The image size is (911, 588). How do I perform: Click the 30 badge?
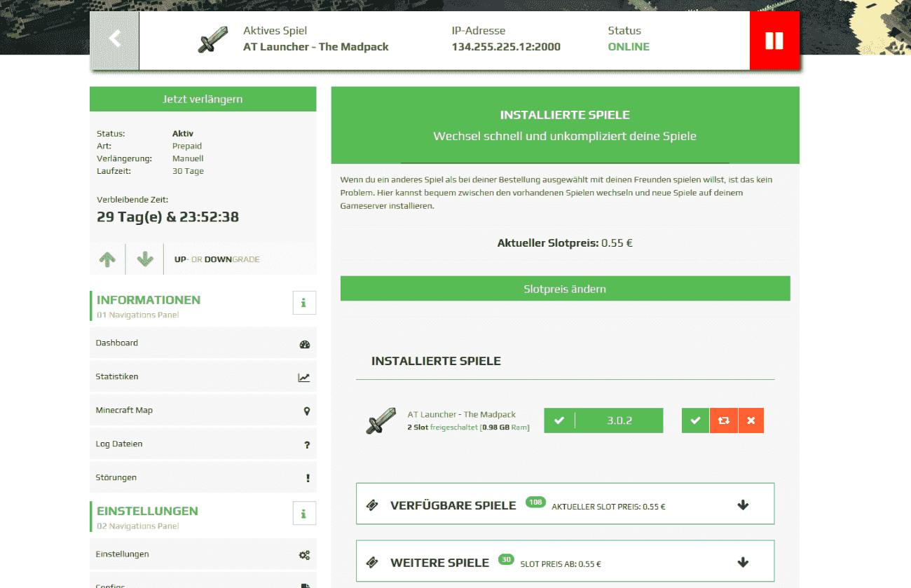506,559
